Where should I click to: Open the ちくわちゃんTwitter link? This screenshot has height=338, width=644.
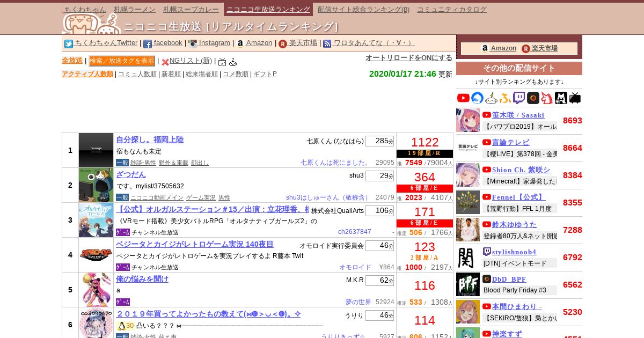pyautogui.click(x=106, y=43)
